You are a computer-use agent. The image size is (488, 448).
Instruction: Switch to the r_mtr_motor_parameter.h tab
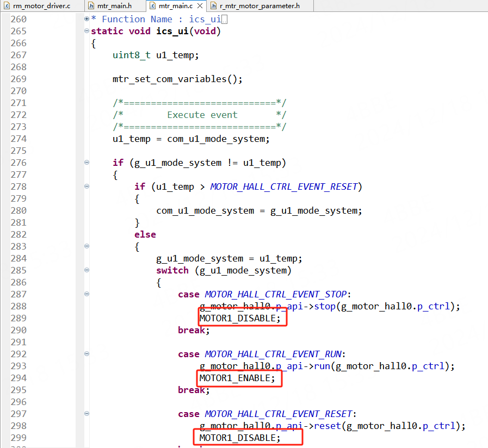click(x=259, y=6)
